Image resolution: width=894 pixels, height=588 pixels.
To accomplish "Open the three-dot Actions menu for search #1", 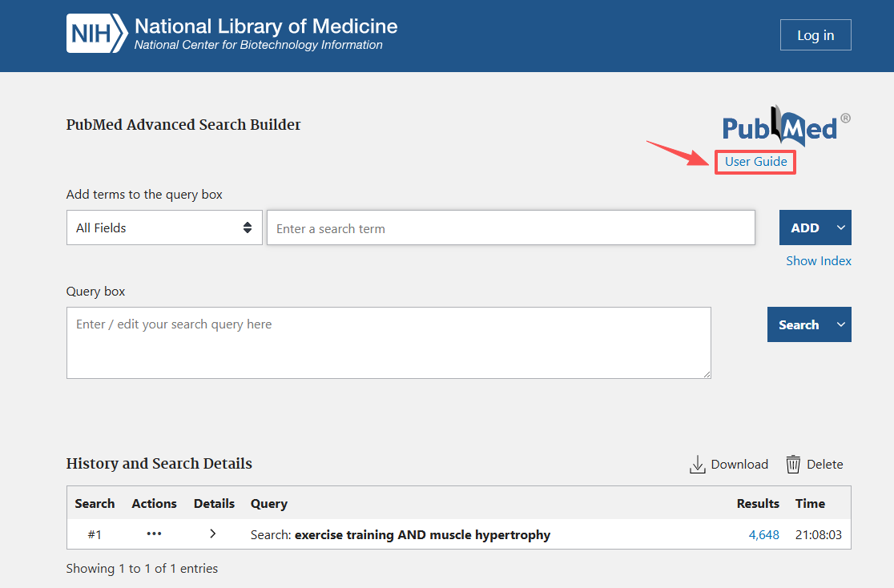I will click(154, 534).
